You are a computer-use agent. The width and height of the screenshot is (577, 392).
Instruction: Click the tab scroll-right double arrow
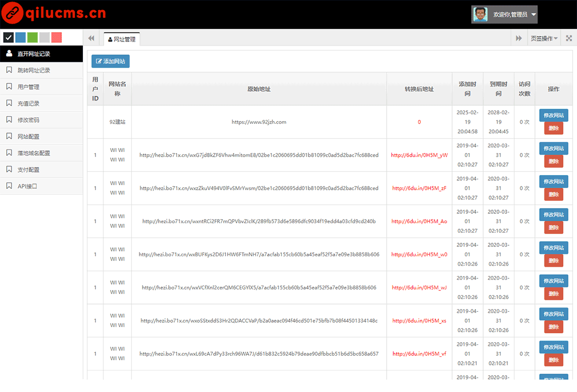click(x=519, y=38)
